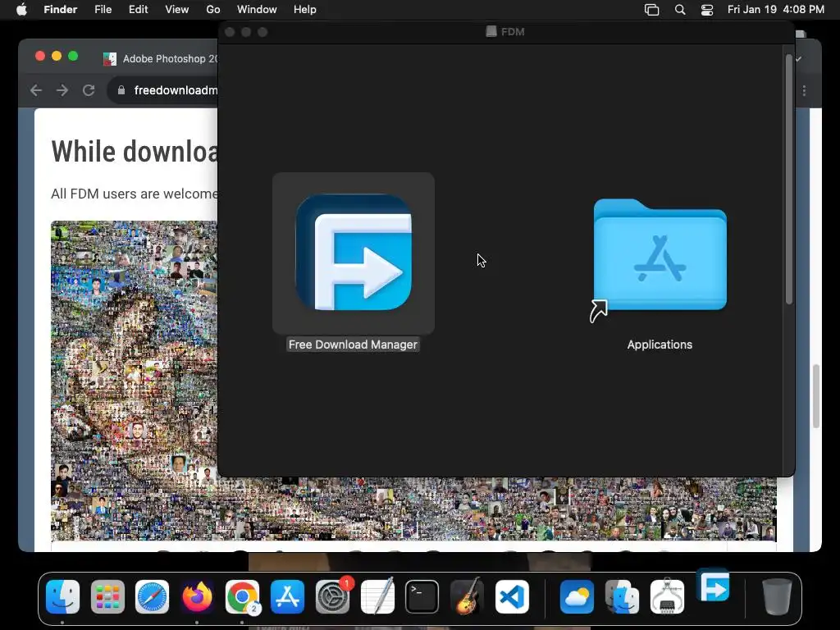Open the Help menu

point(305,10)
